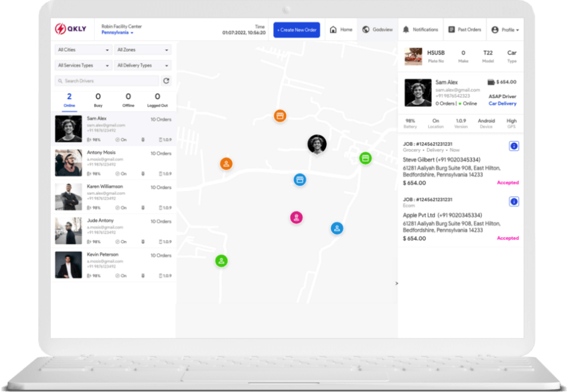Click the 98% Battery stat
This screenshot has height=392, width=568.
(410, 124)
